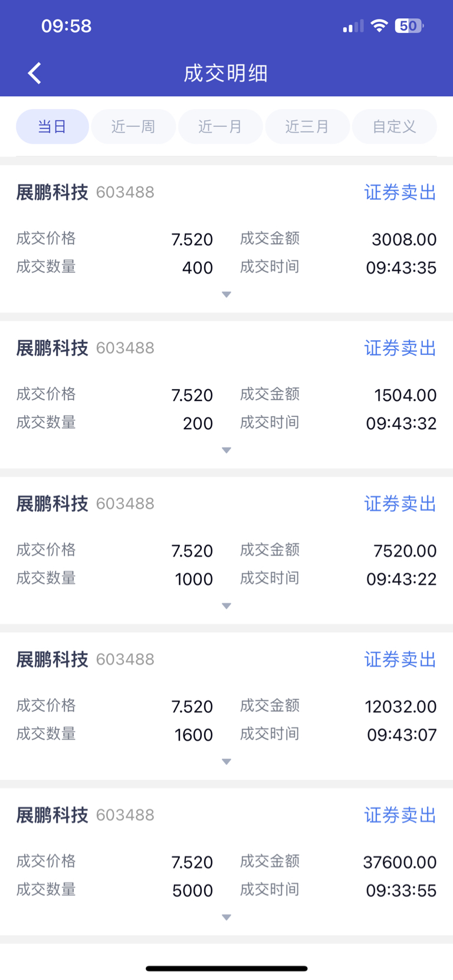Tap 证券卖出 on the 3008.00 trade
The image size is (453, 980).
point(400,192)
